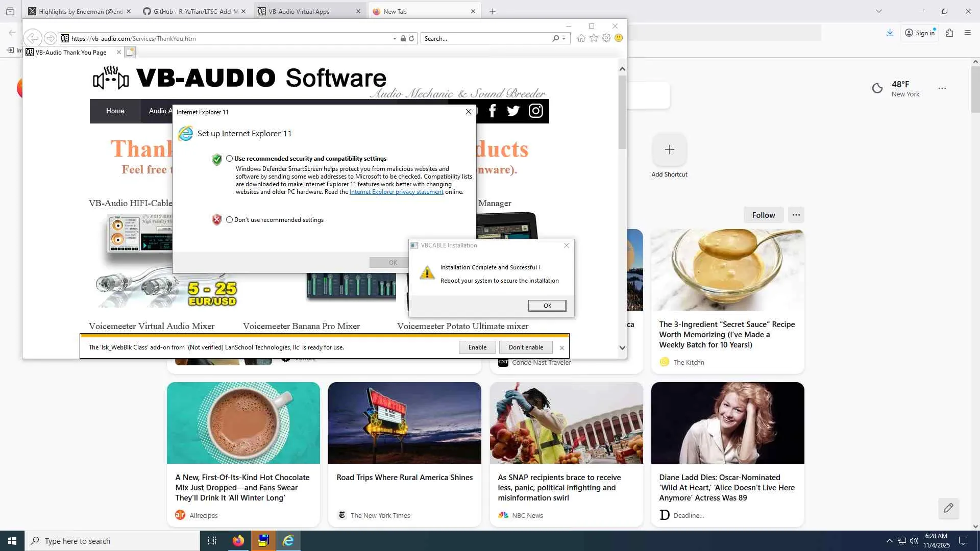Open Firefox extensions puzzle icon
The height and width of the screenshot is (551, 980).
pos(949,33)
